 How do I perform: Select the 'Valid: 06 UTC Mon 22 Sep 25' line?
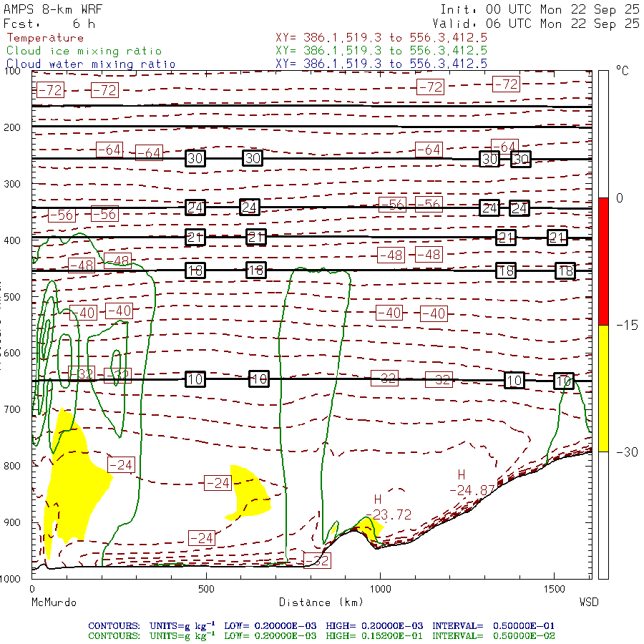coord(535,24)
